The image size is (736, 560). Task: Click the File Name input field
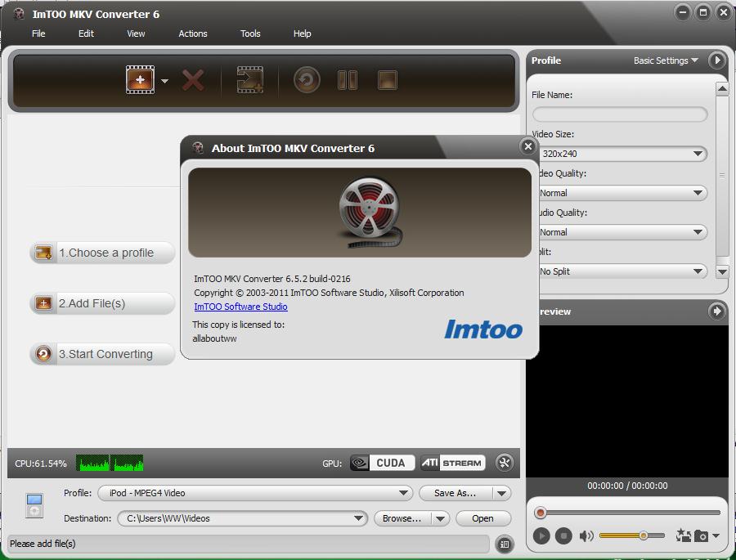[620, 114]
